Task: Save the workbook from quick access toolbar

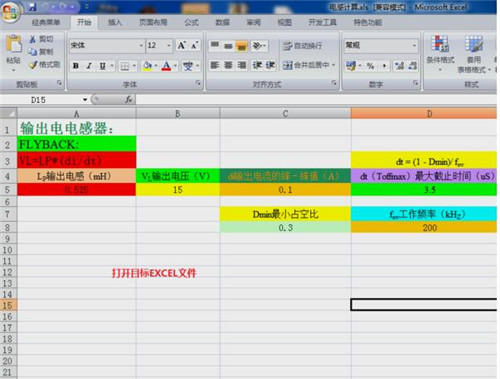Action: [x=32, y=7]
